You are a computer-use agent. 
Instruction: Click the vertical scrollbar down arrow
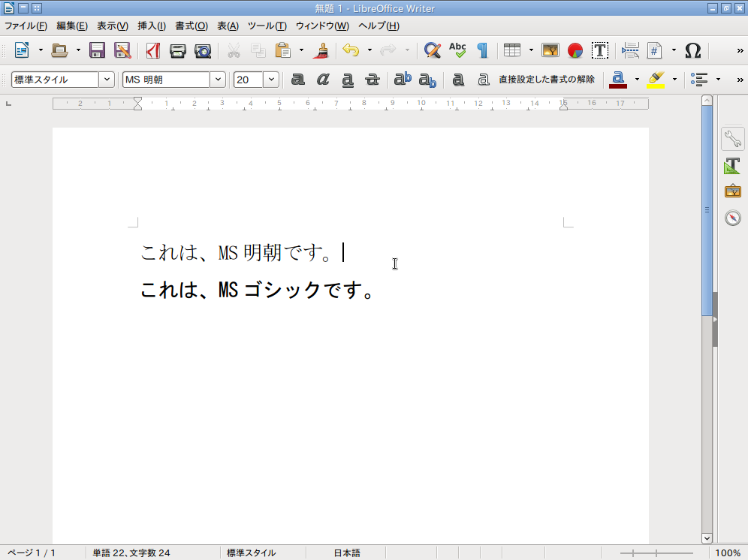click(707, 538)
